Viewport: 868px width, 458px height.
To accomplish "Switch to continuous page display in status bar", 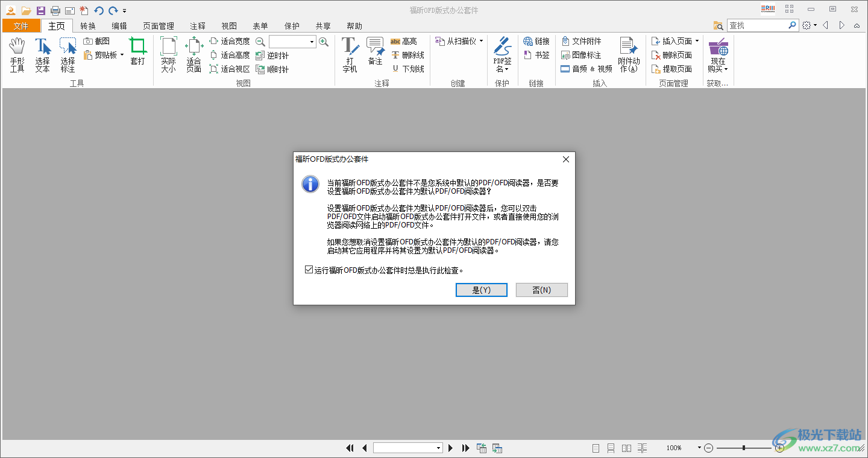I will (611, 448).
